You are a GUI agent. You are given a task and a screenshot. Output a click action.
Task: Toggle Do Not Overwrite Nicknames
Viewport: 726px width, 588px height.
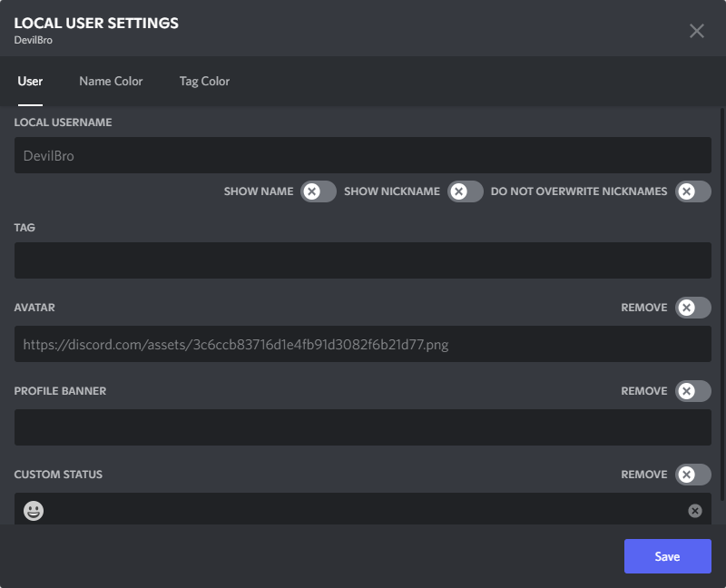click(692, 191)
